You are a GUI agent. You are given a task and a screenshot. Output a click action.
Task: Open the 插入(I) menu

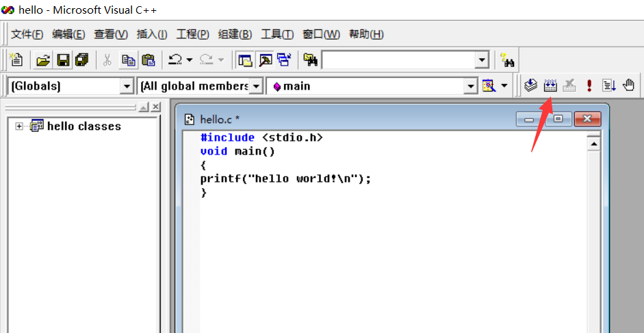click(x=152, y=34)
